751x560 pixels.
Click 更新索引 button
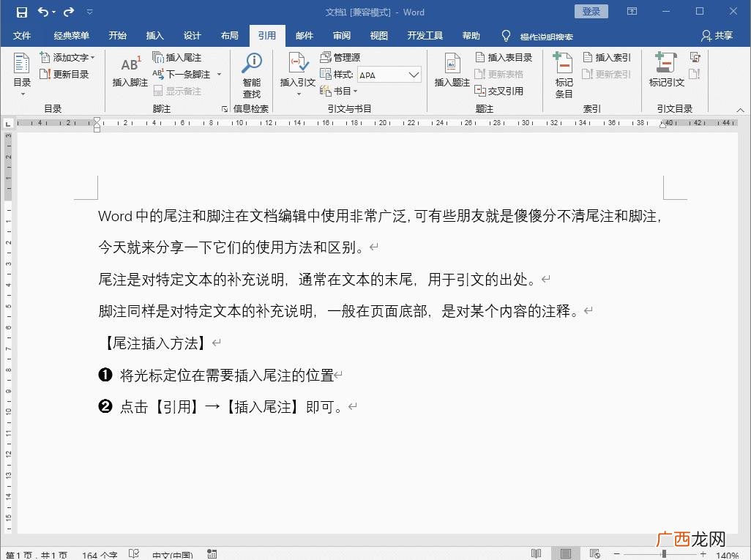pyautogui.click(x=607, y=74)
